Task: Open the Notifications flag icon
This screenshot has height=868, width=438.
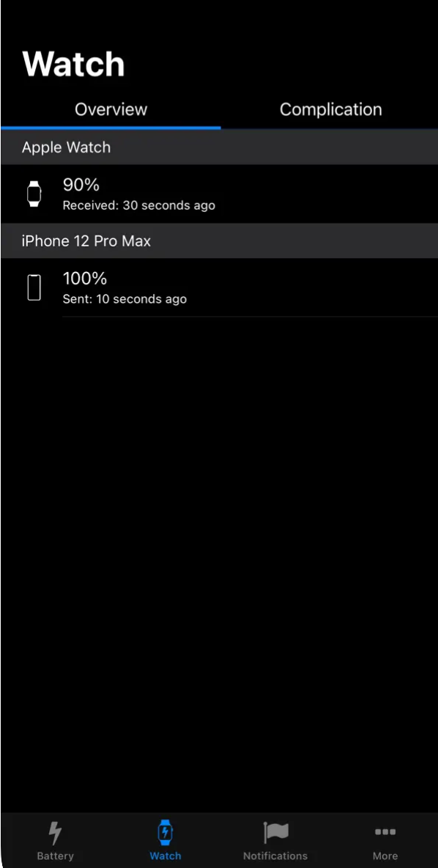Action: tap(275, 833)
